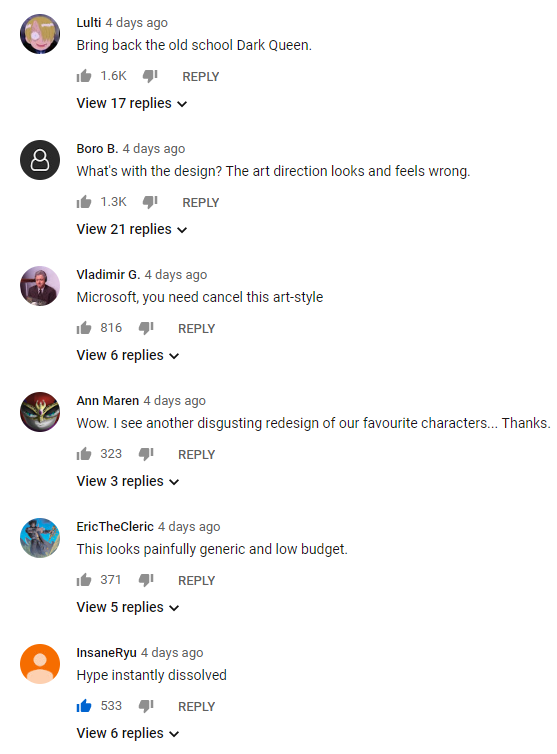Toggle like on Vladimir G.'s comment
557x754 pixels.
point(84,328)
